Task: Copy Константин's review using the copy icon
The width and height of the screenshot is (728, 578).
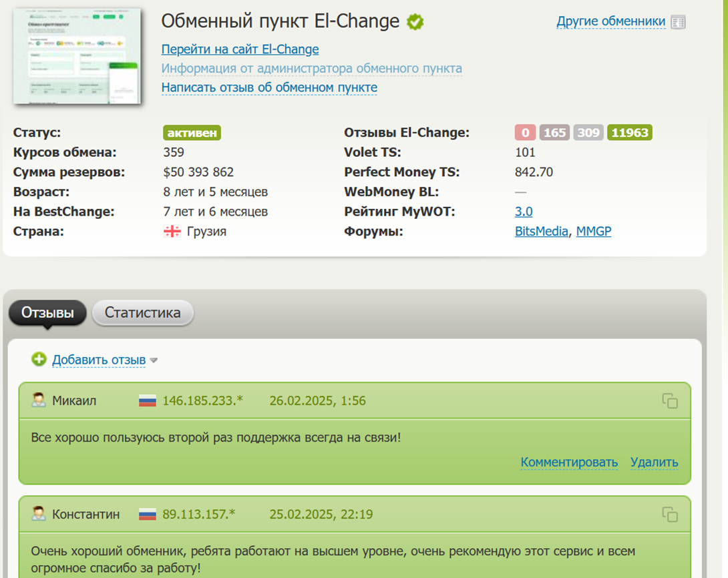Action: [x=670, y=515]
